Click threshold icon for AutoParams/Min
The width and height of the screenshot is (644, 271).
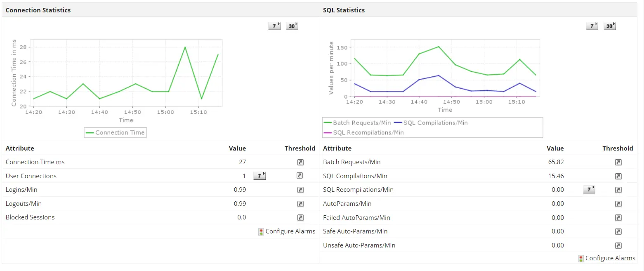(618, 204)
